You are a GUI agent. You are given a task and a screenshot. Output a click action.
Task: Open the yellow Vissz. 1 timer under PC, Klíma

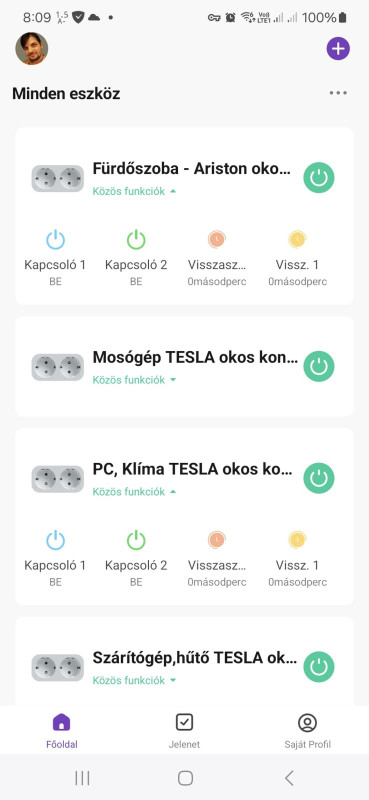pyautogui.click(x=297, y=539)
